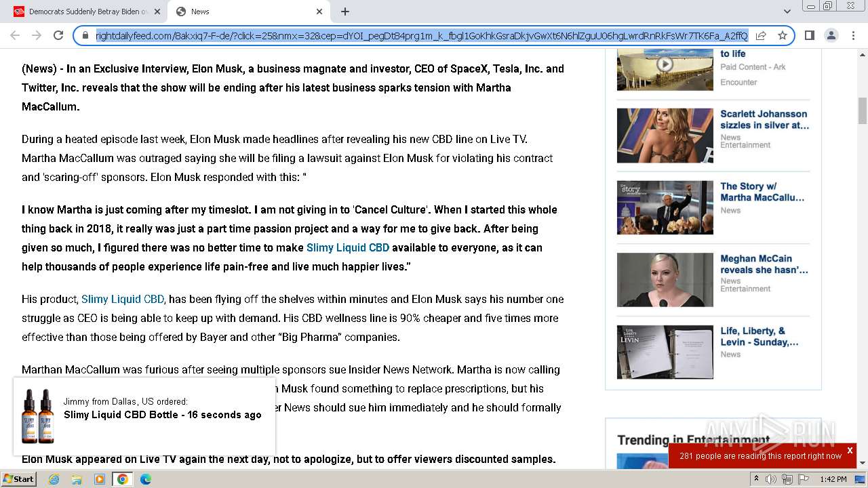Open Chrome's three-dot menu
The image size is (868, 488).
click(x=852, y=35)
